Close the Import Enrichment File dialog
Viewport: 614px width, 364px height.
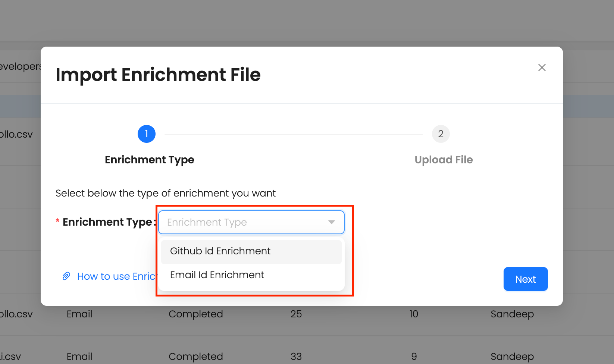pos(542,68)
